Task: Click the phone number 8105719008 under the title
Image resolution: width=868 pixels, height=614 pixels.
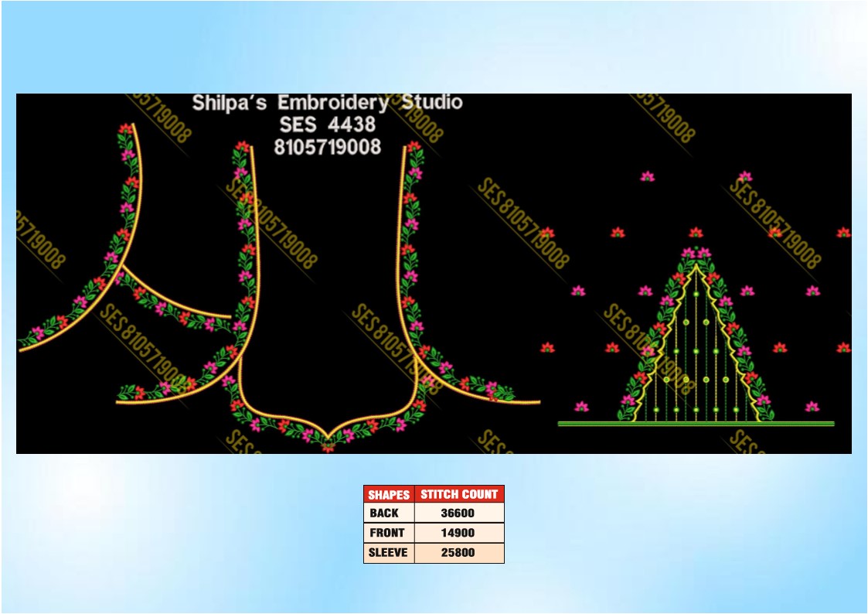Action: click(x=327, y=147)
